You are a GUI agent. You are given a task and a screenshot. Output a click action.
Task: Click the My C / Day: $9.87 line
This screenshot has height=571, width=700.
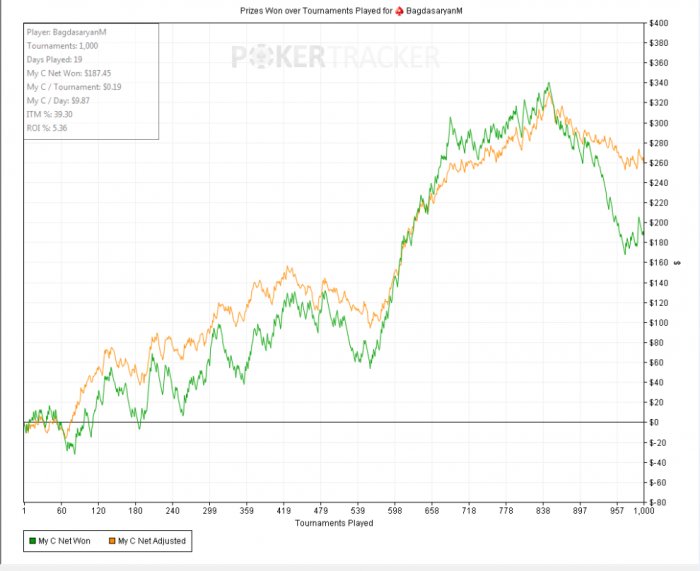(58, 101)
